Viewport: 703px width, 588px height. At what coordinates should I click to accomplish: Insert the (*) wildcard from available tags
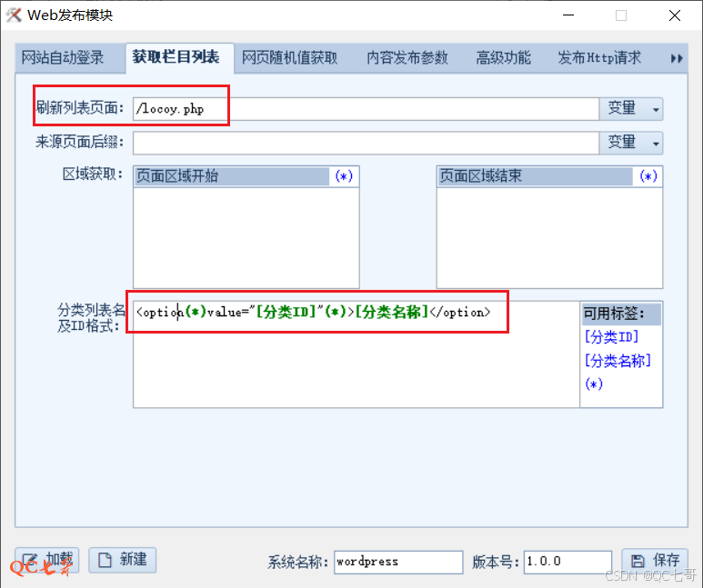click(x=593, y=384)
